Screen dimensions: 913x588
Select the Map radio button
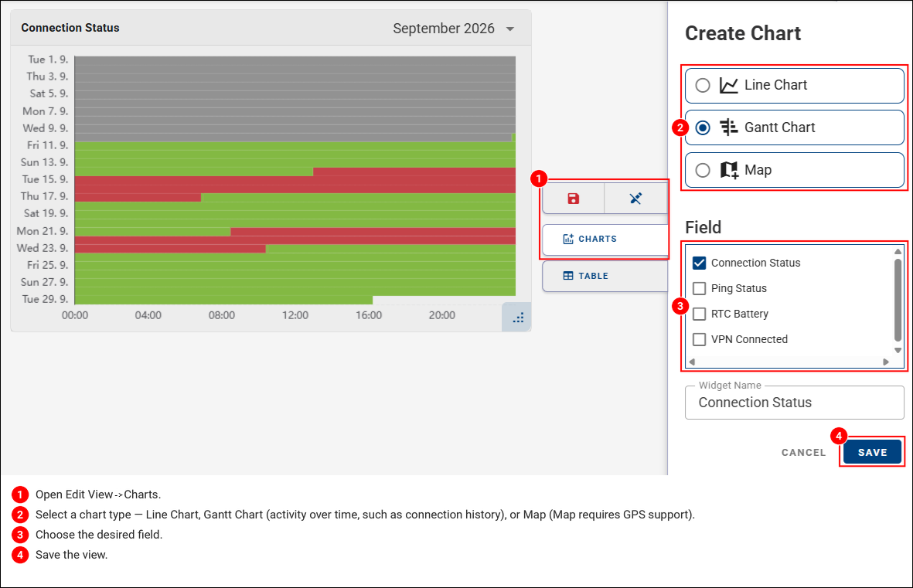click(x=703, y=170)
